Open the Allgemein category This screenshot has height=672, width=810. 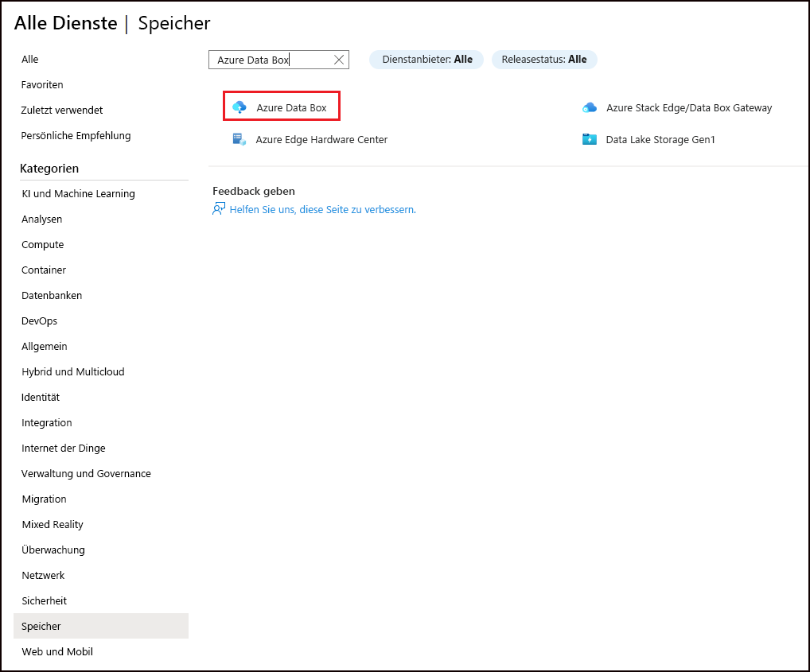pos(45,346)
